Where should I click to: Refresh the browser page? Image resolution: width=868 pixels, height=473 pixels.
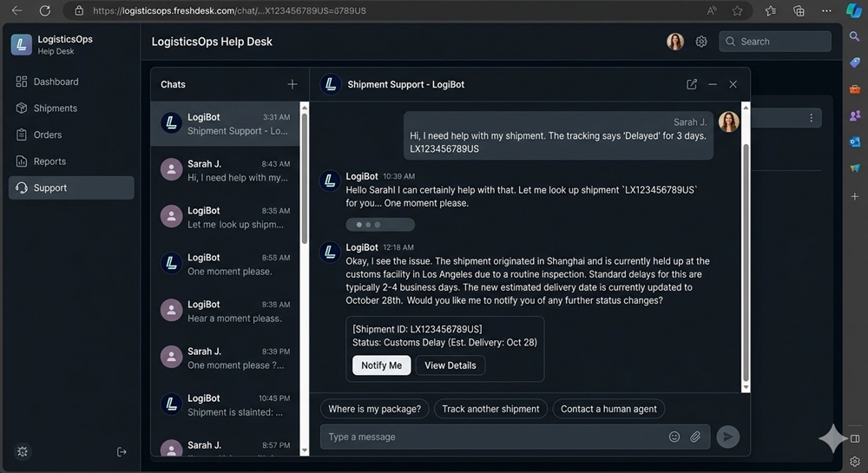pyautogui.click(x=45, y=10)
